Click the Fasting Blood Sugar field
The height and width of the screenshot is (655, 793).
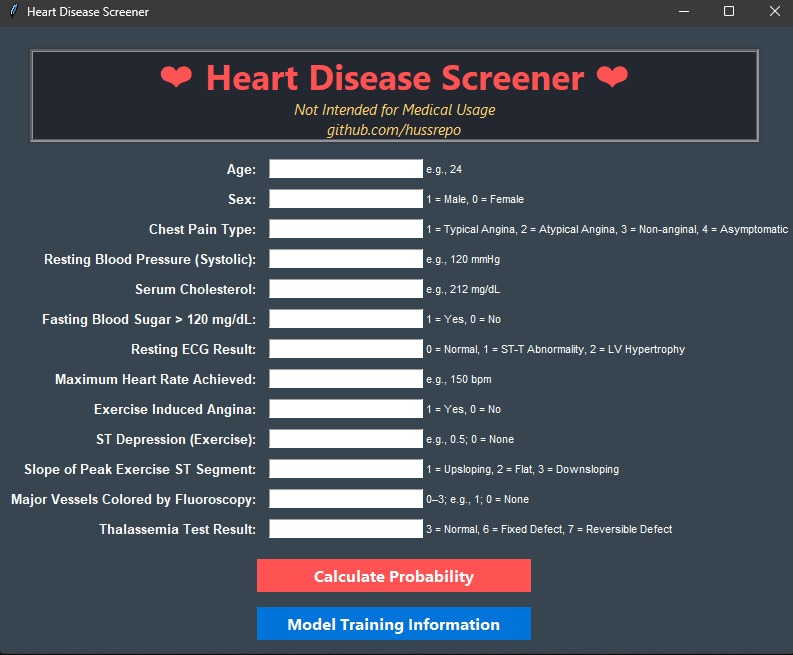(346, 319)
